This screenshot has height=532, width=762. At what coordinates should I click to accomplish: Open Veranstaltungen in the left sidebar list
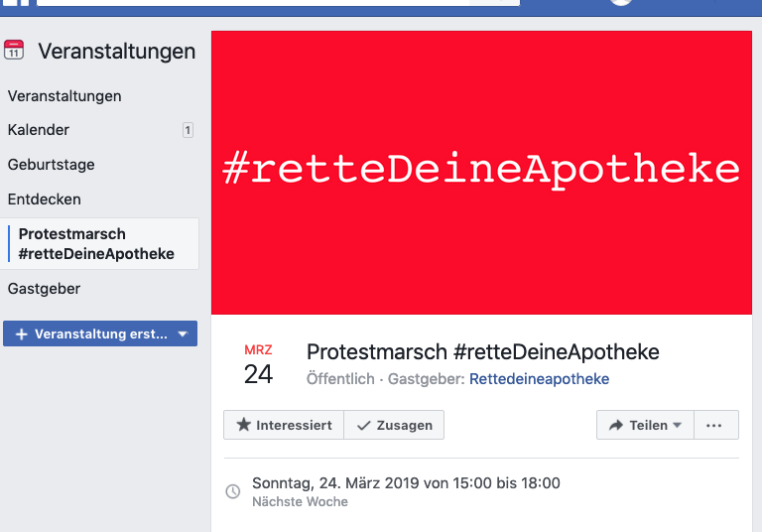pyautogui.click(x=64, y=96)
